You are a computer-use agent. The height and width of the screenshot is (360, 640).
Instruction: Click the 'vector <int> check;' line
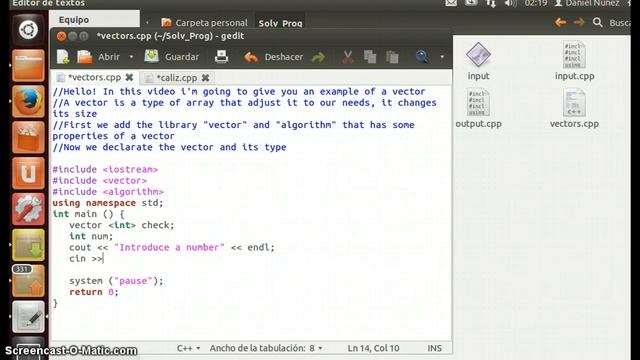[x=122, y=225]
